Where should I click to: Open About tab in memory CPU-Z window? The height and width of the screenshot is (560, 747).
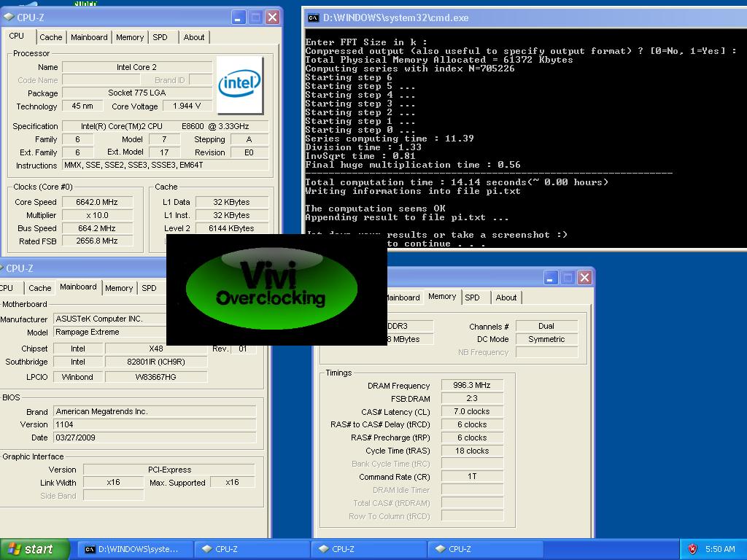click(x=506, y=297)
